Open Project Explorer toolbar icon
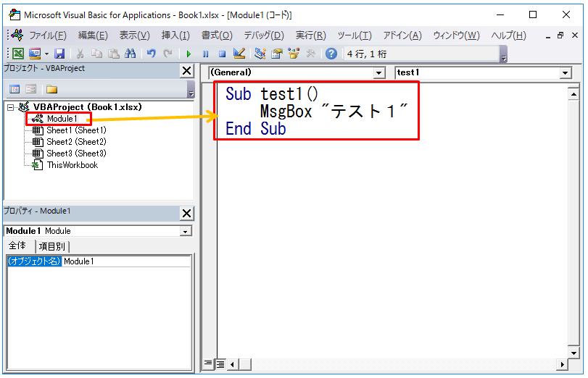This screenshot has height=378, width=588. 260,54
